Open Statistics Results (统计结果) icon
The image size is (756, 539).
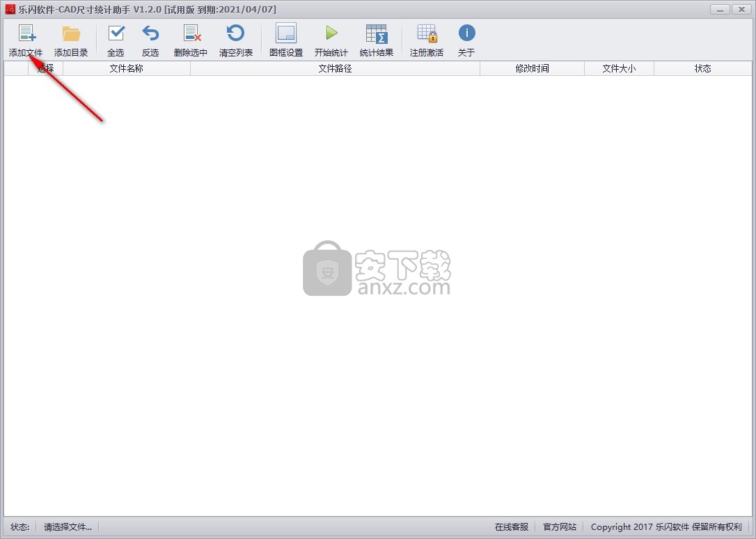377,33
